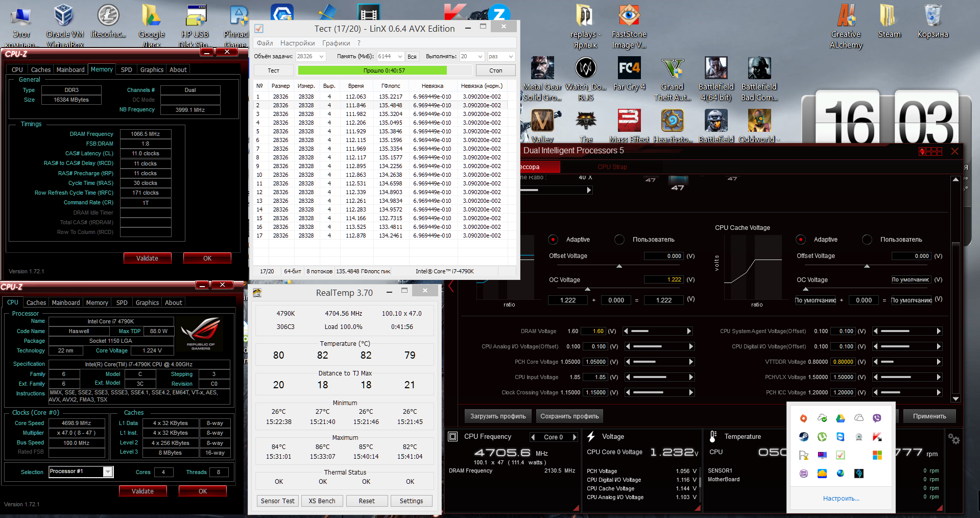Open the 'раз' units dropdown in LinX

pos(500,56)
